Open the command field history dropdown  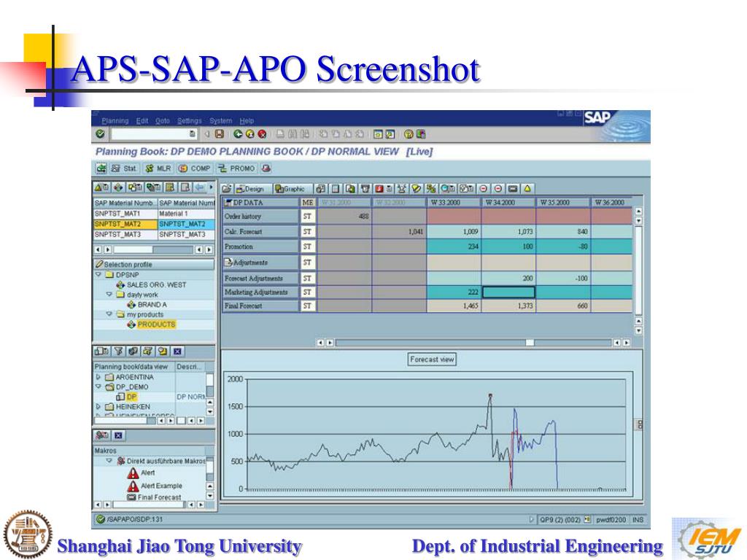193,134
